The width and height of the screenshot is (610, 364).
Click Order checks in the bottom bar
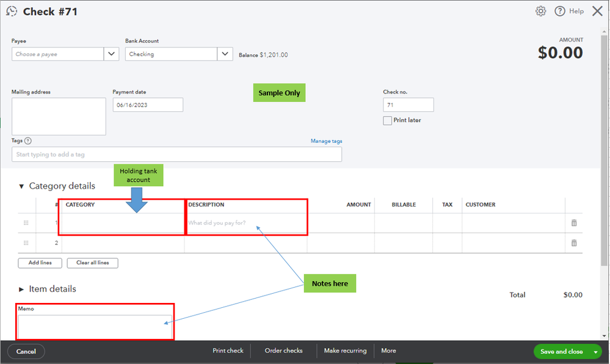283,351
